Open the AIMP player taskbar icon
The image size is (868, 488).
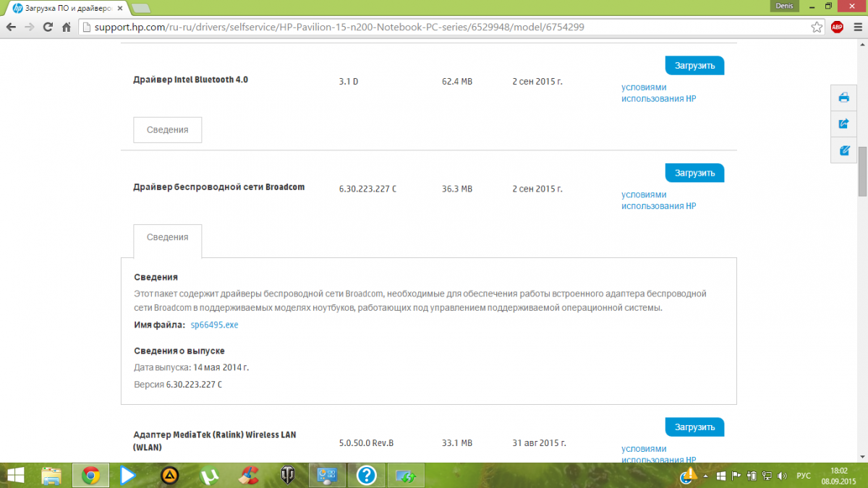coord(169,475)
